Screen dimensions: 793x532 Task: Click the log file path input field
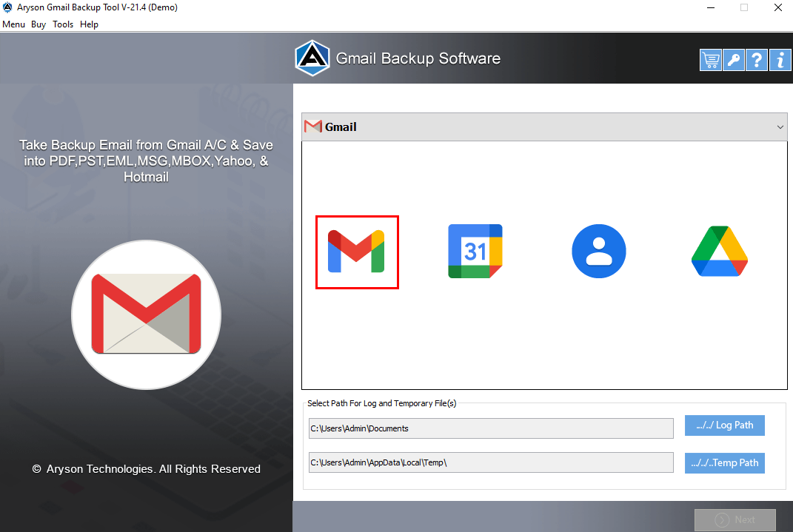tap(491, 428)
